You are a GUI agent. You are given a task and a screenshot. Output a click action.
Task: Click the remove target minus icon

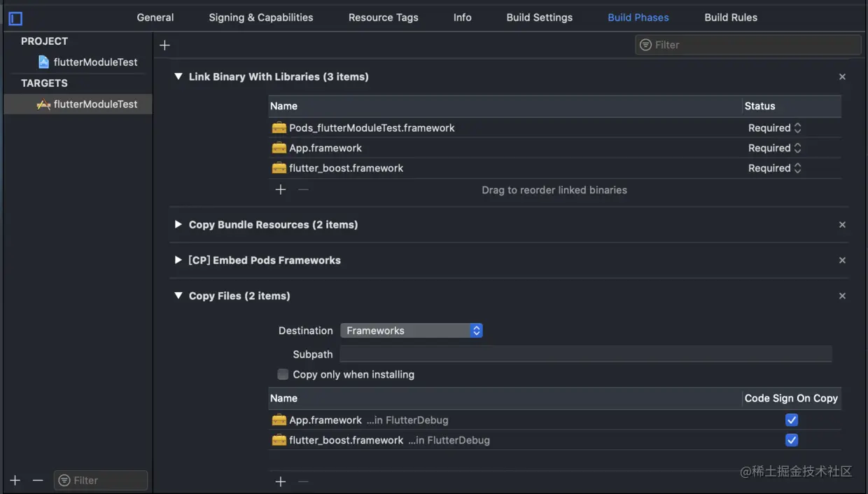(x=38, y=481)
